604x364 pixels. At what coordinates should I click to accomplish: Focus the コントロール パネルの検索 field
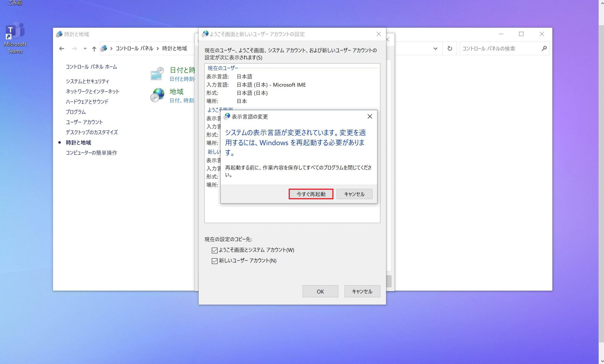click(x=500, y=49)
